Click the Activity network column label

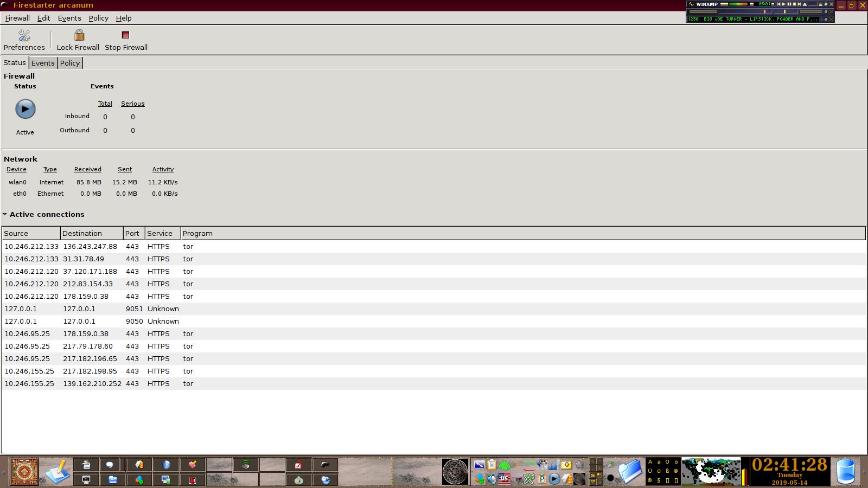[163, 169]
